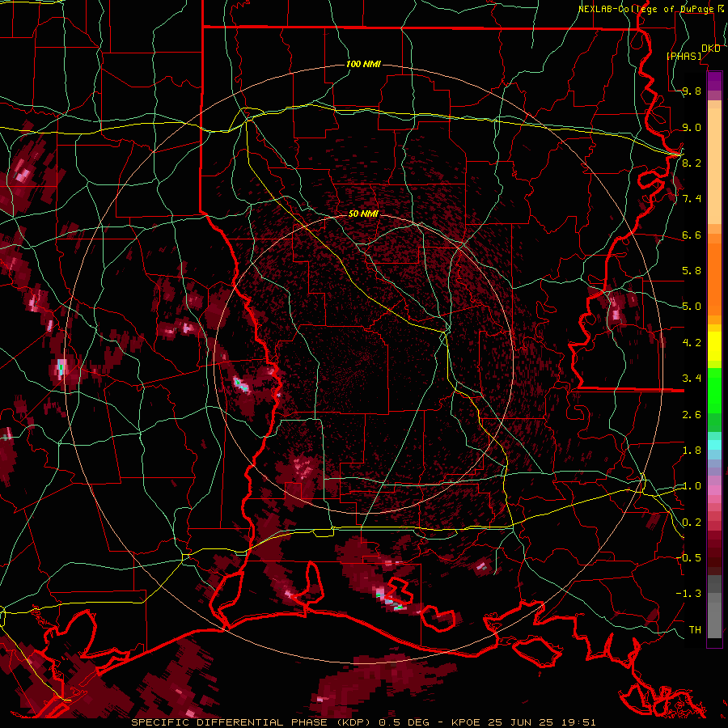Click the 1.8 scale value
The image size is (728, 728).
pos(692,451)
